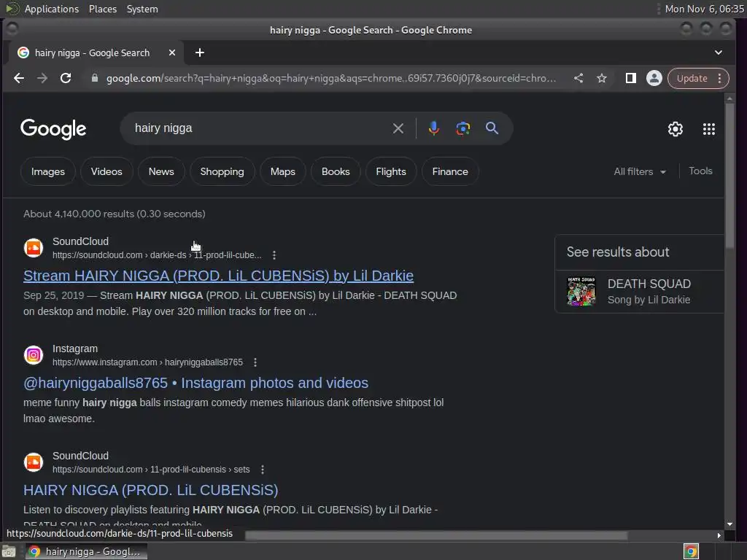
Task: Click the forward navigation arrow
Action: [x=42, y=78]
